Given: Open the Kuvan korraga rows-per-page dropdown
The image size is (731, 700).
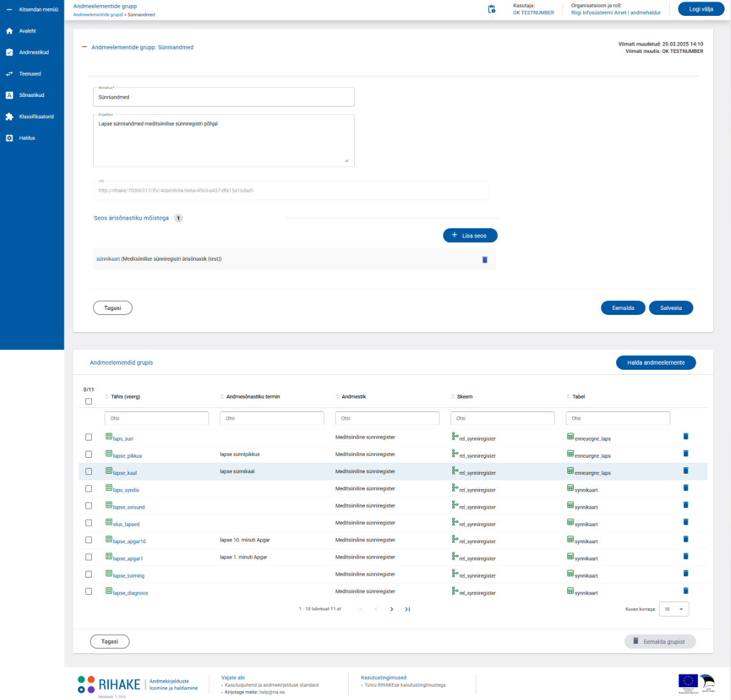Looking at the screenshot, I should (x=674, y=609).
